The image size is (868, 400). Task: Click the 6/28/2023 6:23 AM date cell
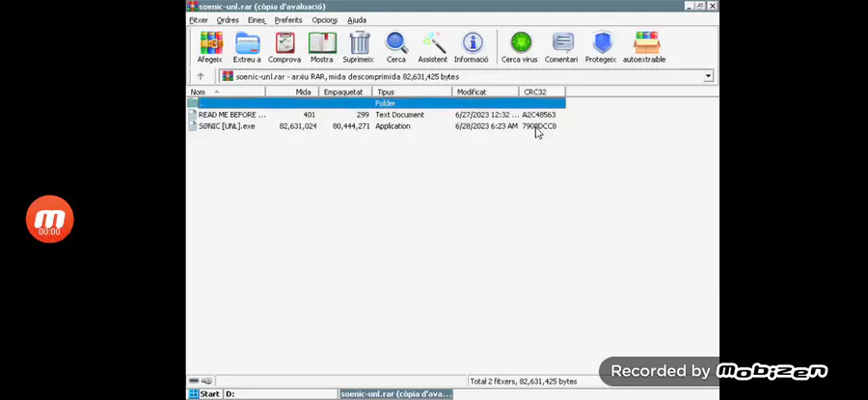[486, 126]
